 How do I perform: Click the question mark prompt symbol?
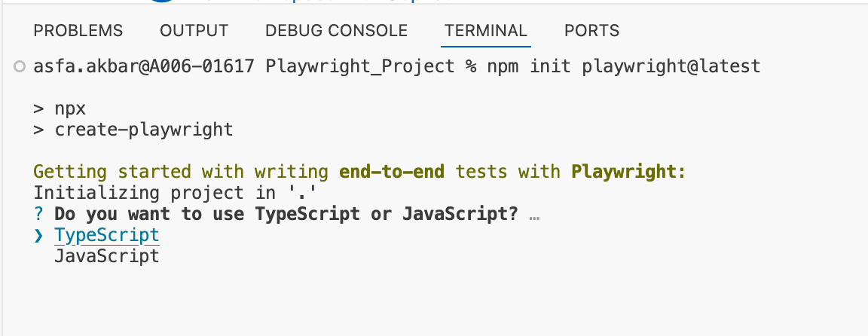coord(39,214)
